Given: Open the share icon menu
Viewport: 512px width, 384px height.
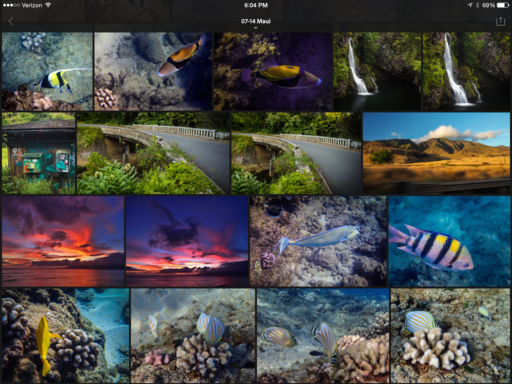Looking at the screenshot, I should click(500, 21).
